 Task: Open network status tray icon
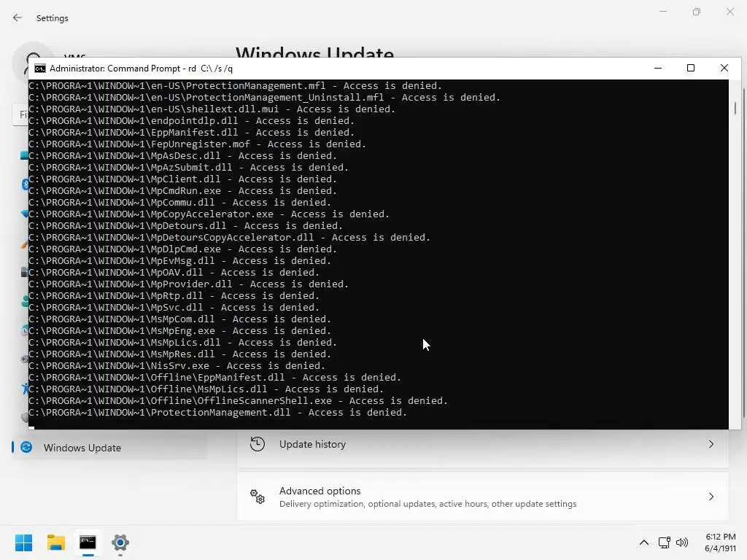(664, 542)
